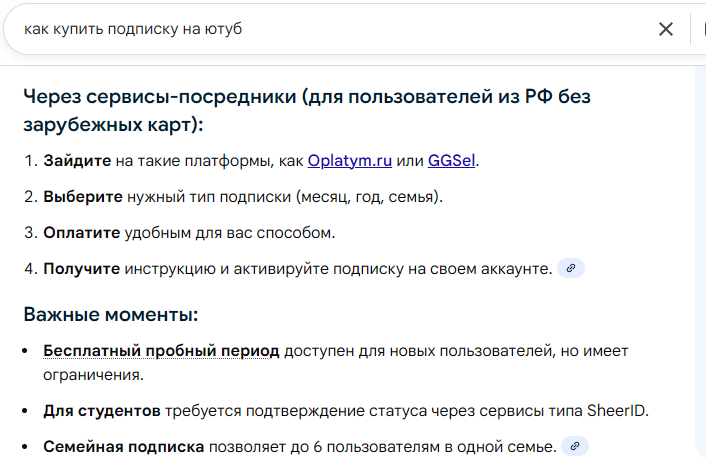Click the bullet text "Семейная подписка позволяет до 6"
The height and width of the screenshot is (475, 706).
182,447
